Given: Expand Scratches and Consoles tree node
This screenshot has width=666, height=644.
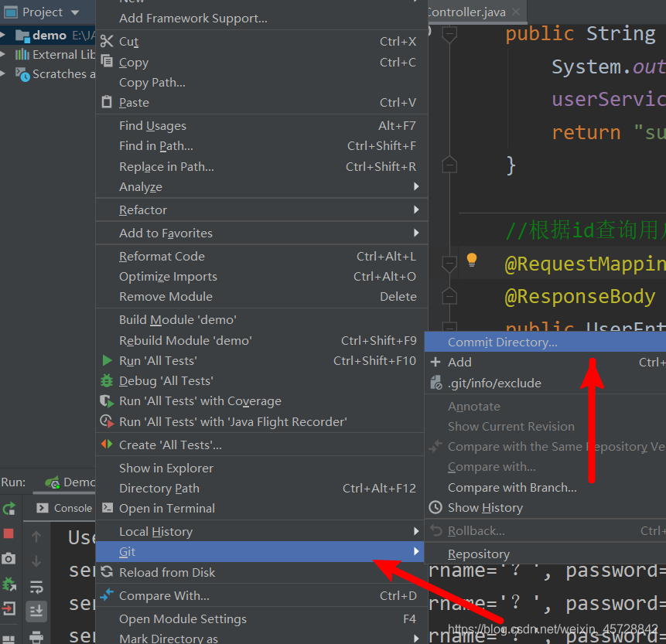Looking at the screenshot, I should tap(3, 73).
